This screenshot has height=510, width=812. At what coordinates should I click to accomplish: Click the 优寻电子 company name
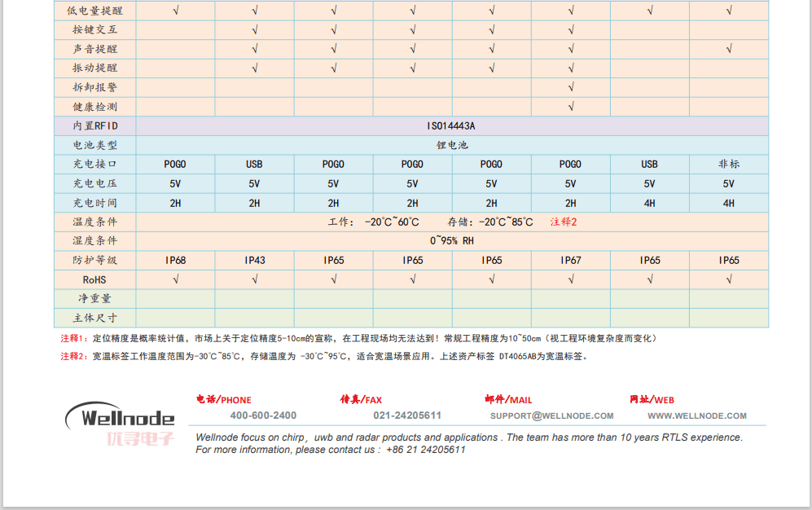click(x=140, y=439)
